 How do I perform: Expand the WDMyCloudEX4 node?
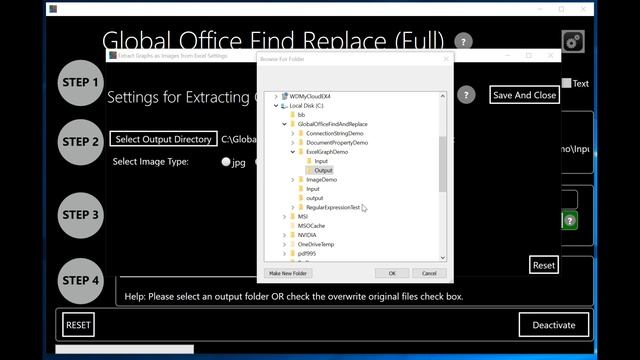[x=276, y=96]
